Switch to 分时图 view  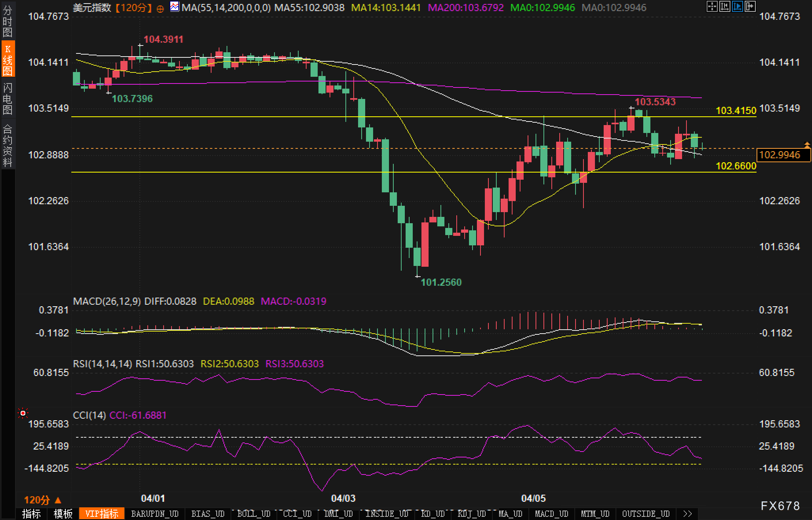(8, 21)
